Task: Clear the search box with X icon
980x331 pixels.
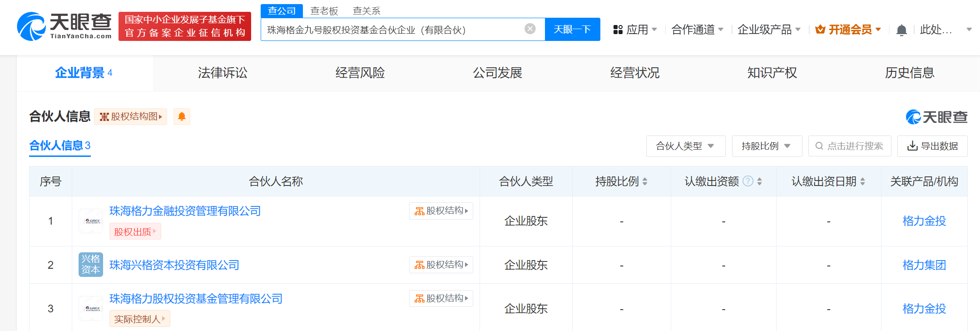Action: [530, 29]
